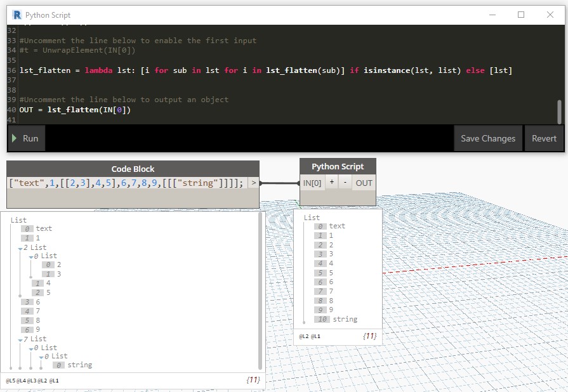Click the Revit icon in Python Script title bar
This screenshot has height=392, width=568.
(x=17, y=15)
